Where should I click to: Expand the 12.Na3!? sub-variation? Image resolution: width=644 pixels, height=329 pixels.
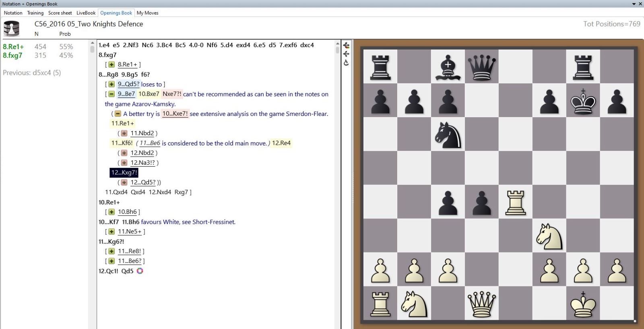[x=124, y=163]
